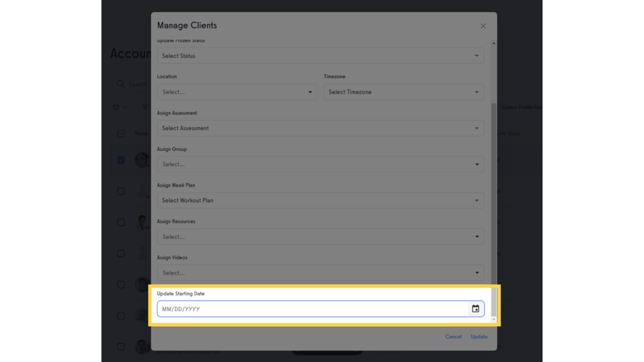Uncheck the first selected client row
Viewport: 644px width, 362px height.
(x=121, y=160)
